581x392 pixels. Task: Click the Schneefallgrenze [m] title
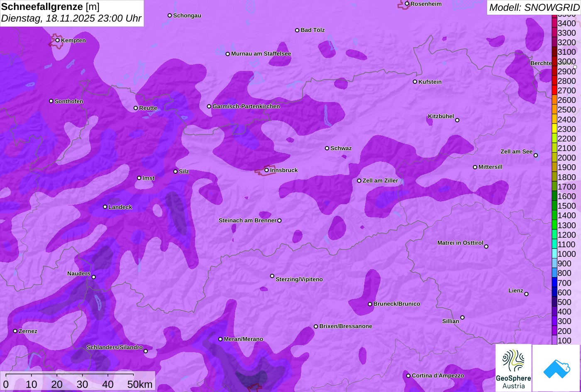click(50, 7)
